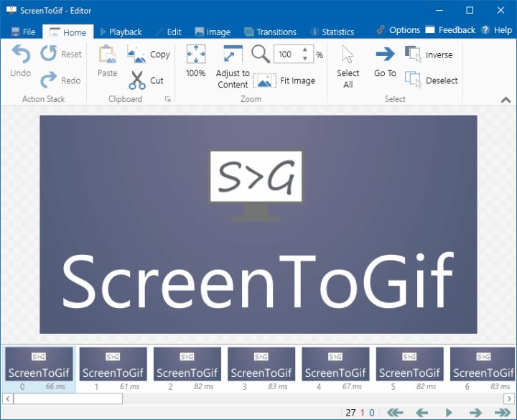Set zoom to 100% icon
Screen dimensions: 517x420
coord(195,55)
